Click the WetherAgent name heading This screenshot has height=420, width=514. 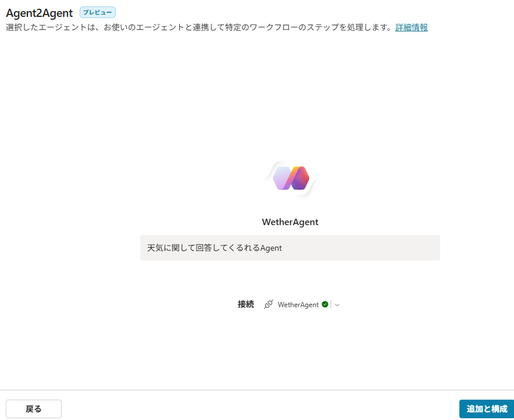click(x=290, y=222)
